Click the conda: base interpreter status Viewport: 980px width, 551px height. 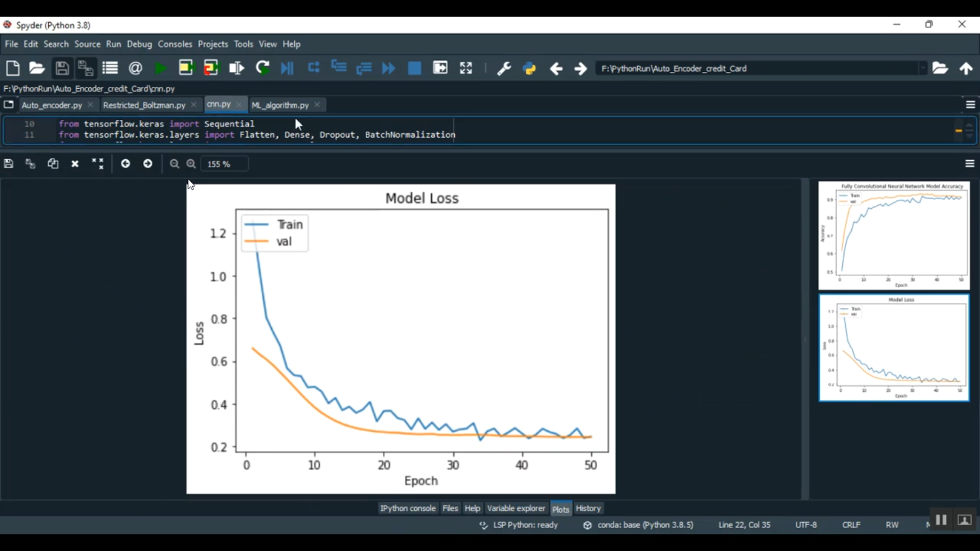click(x=645, y=525)
